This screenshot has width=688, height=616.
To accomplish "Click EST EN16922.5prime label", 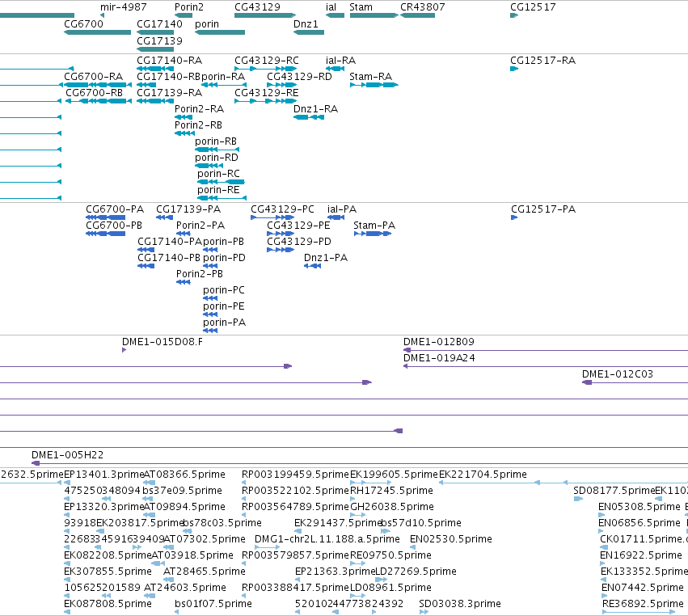I will (x=641, y=556).
